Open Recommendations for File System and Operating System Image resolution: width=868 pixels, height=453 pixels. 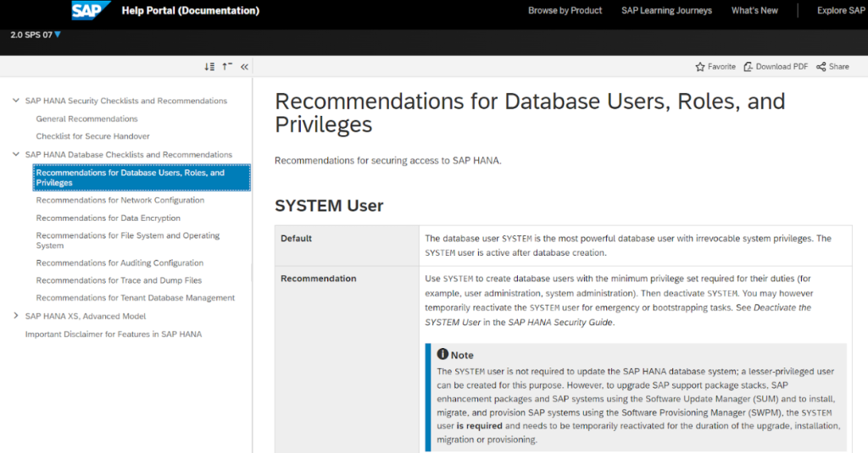click(128, 240)
